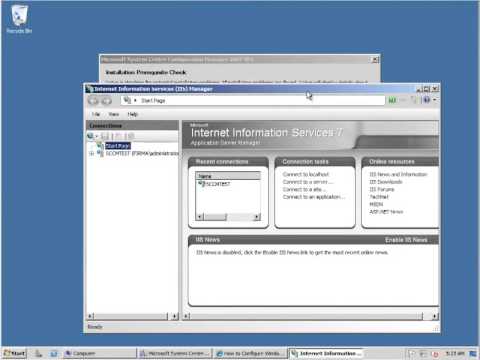This screenshot has width=480, height=360.
Task: Click the green Refresh Page icon
Action: [392, 100]
